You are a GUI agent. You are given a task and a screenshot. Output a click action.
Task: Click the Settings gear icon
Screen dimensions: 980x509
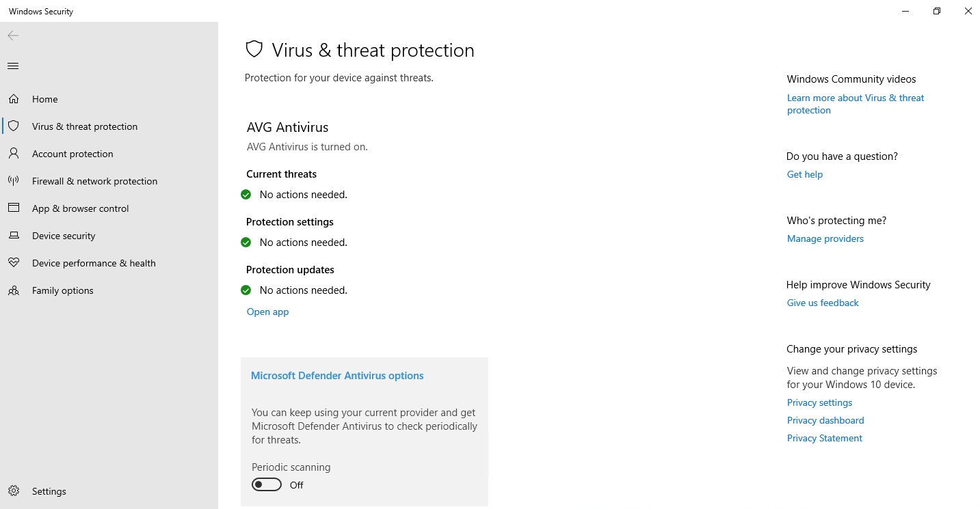(x=14, y=491)
